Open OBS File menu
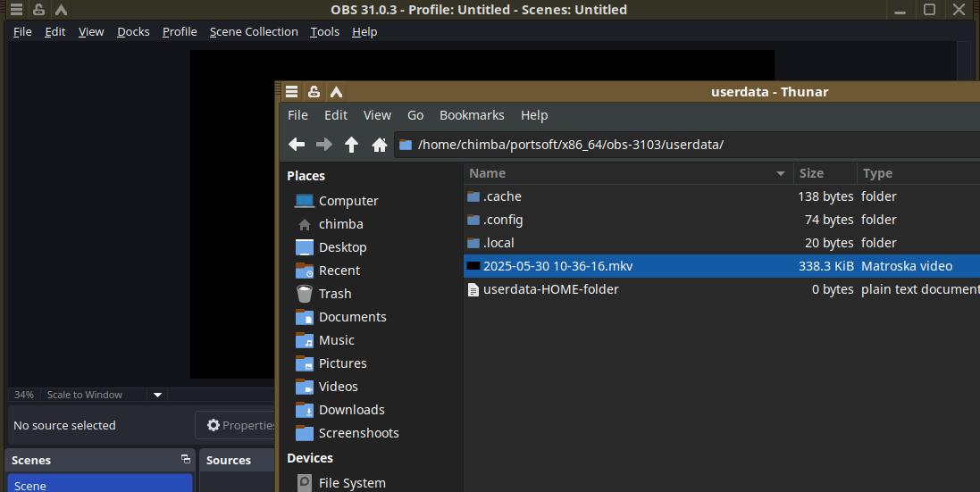 tap(22, 31)
